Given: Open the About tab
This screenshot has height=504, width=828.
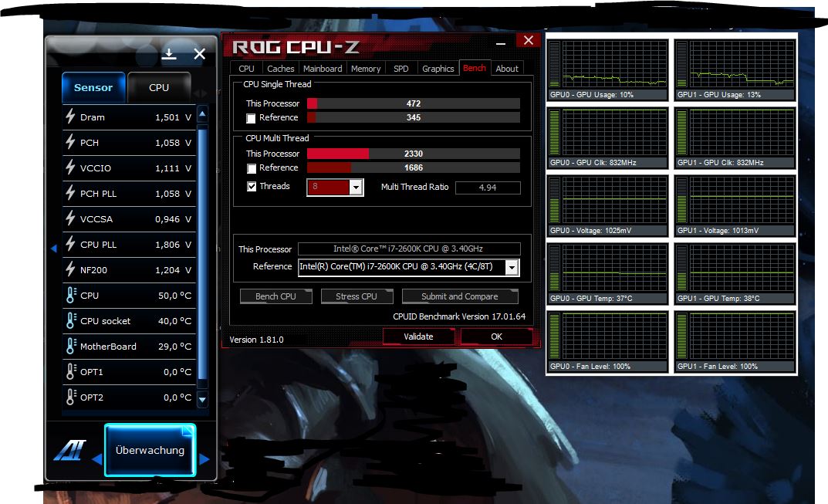Looking at the screenshot, I should click(507, 69).
